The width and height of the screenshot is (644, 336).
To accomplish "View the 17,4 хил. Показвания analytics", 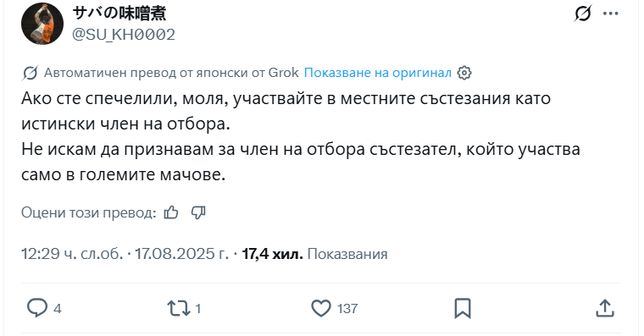I will (x=314, y=254).
